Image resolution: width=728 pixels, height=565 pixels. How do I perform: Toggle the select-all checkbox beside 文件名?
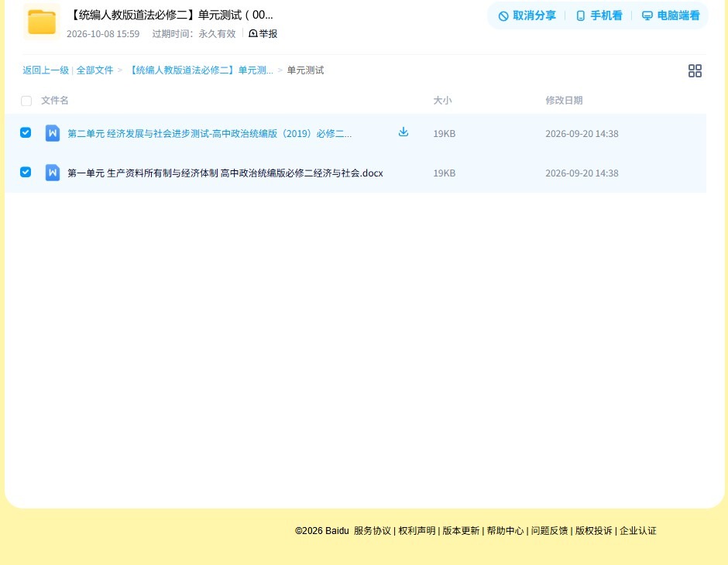click(x=26, y=101)
